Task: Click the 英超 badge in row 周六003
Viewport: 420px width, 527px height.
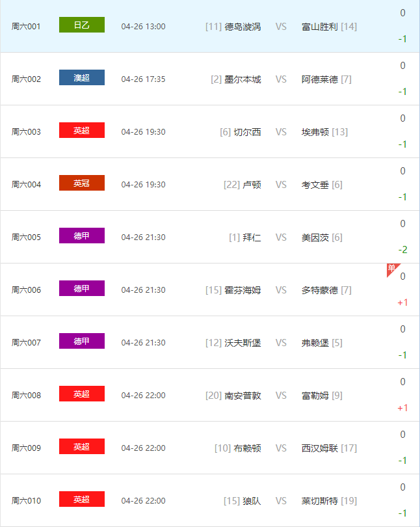Action: [81, 130]
